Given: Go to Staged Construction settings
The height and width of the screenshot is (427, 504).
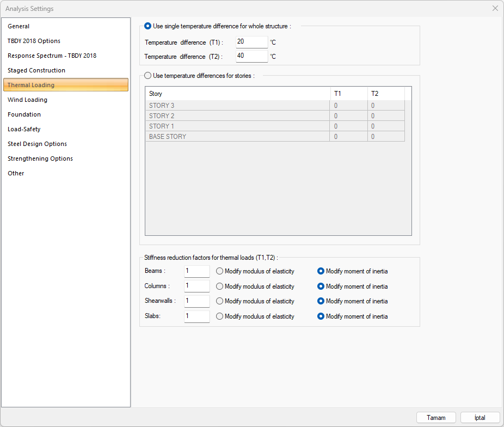Looking at the screenshot, I should pos(36,70).
